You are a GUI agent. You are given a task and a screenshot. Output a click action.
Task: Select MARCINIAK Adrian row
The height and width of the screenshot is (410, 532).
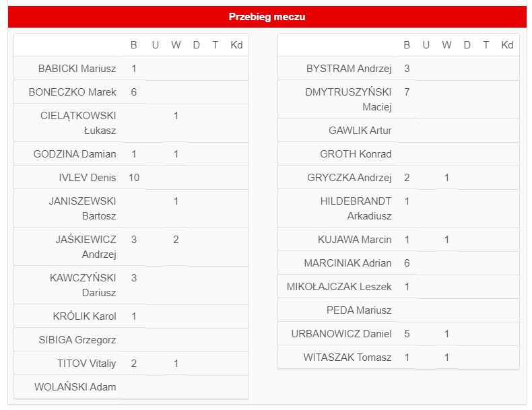click(x=398, y=263)
